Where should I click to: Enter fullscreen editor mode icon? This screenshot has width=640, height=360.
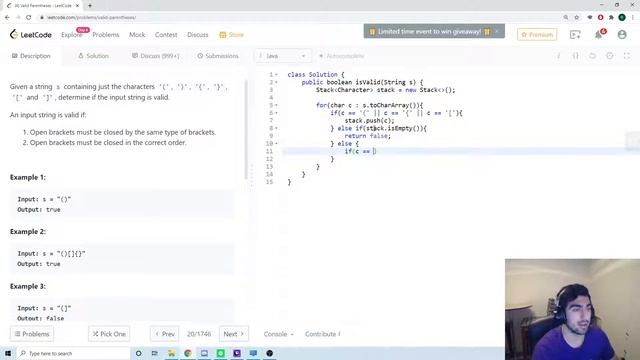pos(627,56)
